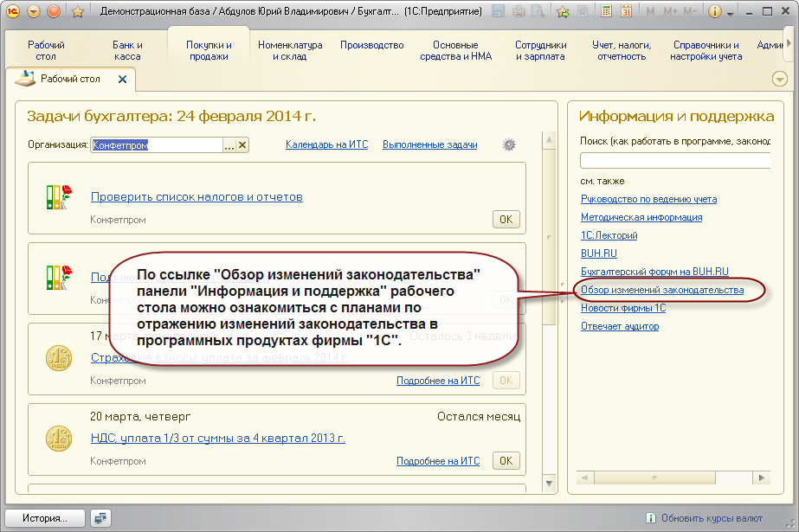
Task: Open Новости фирмы 1С link
Action: 623,308
